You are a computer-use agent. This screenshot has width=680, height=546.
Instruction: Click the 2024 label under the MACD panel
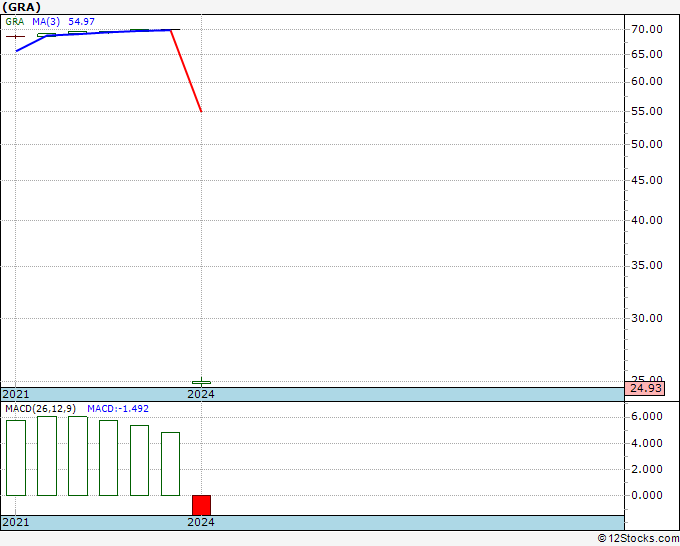[201, 522]
